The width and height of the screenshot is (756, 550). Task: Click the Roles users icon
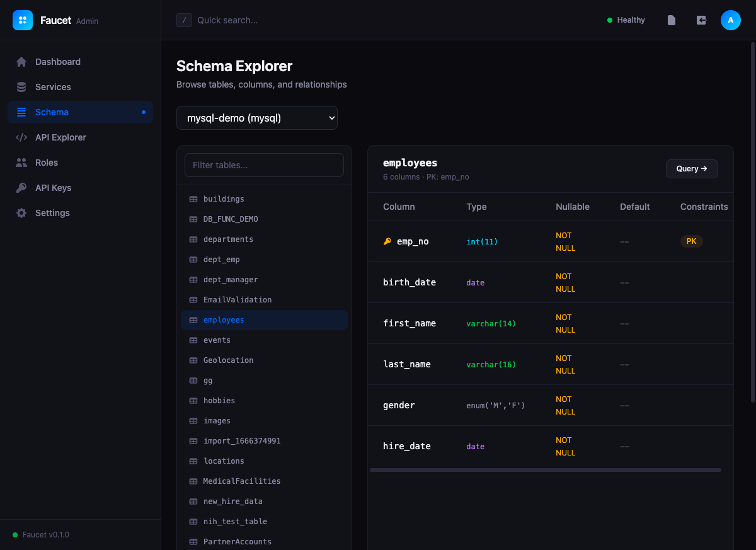coord(21,163)
